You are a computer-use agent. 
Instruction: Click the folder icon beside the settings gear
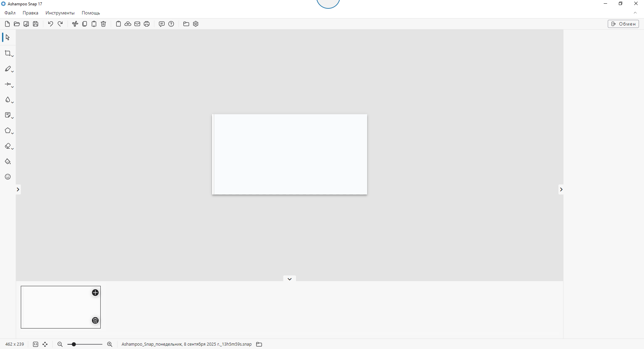[186, 24]
